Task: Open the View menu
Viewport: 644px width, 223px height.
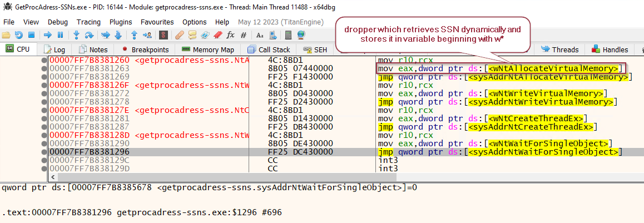Action: point(31,22)
